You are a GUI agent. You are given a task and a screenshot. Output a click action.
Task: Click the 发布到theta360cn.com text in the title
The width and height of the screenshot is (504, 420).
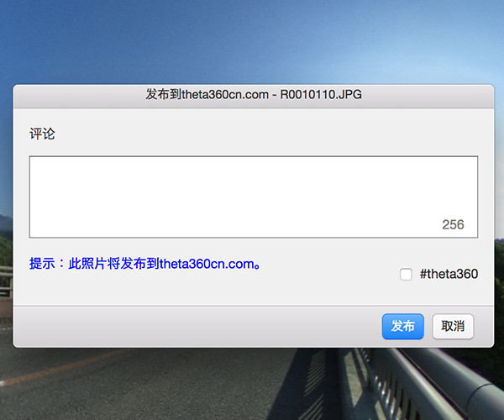(207, 94)
